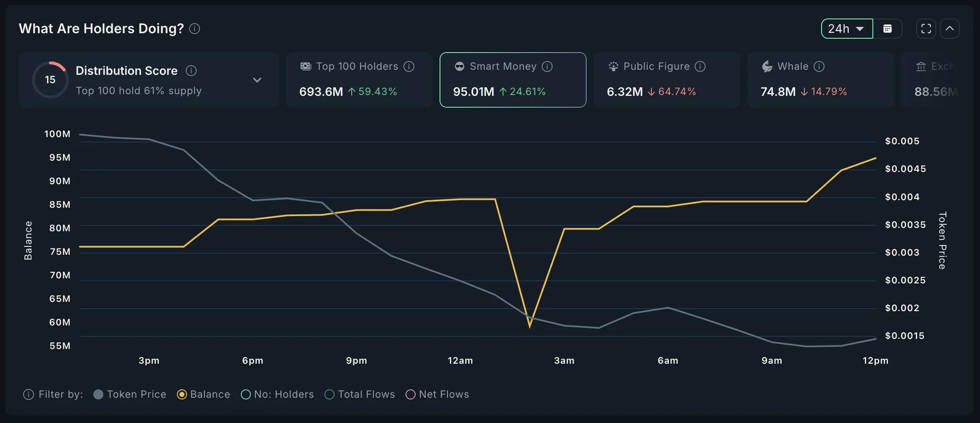Open the 24h timeframe dropdown
The height and width of the screenshot is (423, 980).
point(846,28)
